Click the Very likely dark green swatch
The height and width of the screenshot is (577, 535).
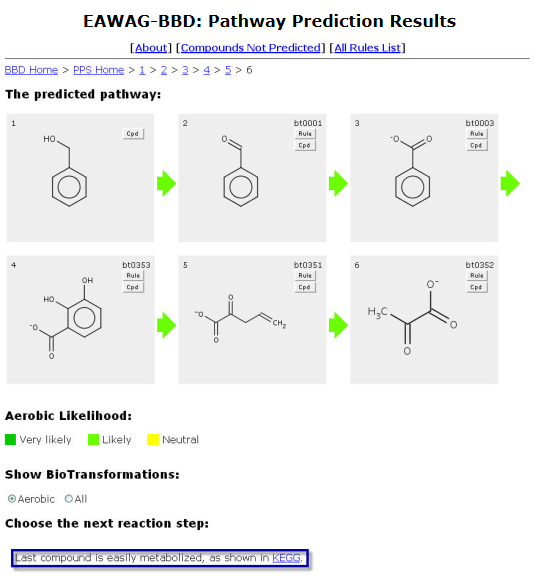point(10,439)
